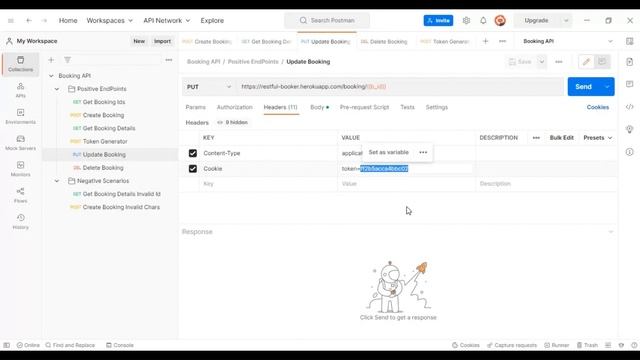Open tab overflow options dots
640x360 pixels.
tap(502, 41)
